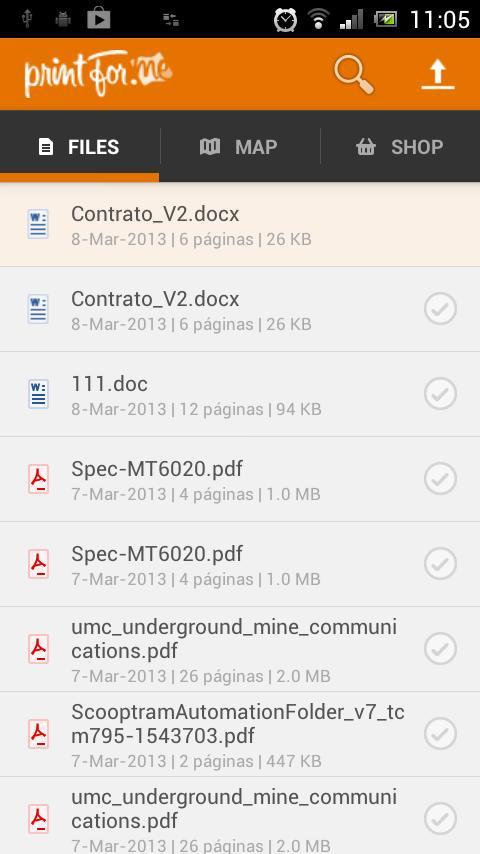480x854 pixels.
Task: Tap the upload arrow icon
Action: point(438,74)
